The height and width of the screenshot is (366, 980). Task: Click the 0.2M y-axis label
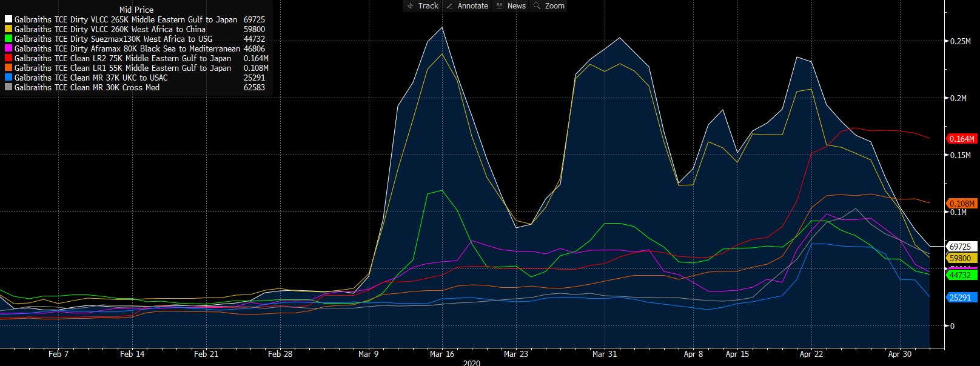(x=958, y=98)
